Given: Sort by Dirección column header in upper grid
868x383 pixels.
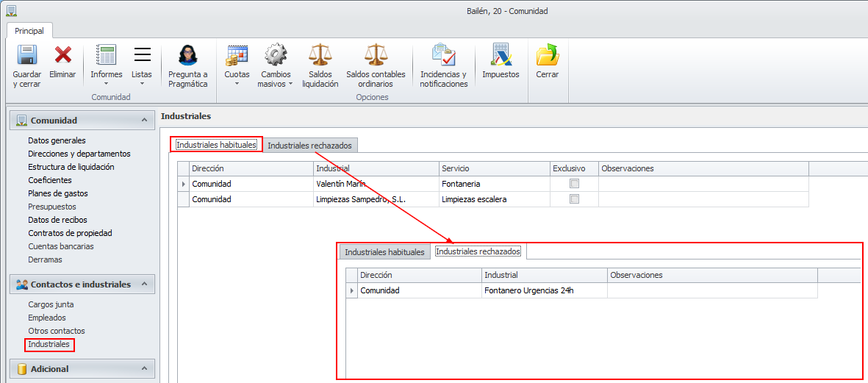Looking at the screenshot, I should [251, 168].
